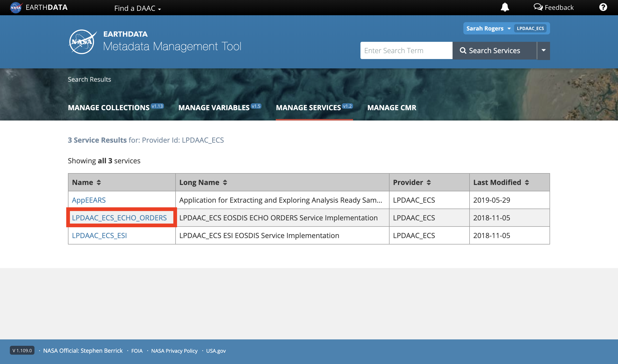Open the LPDAAC_ECS_ESI service link

(x=99, y=236)
